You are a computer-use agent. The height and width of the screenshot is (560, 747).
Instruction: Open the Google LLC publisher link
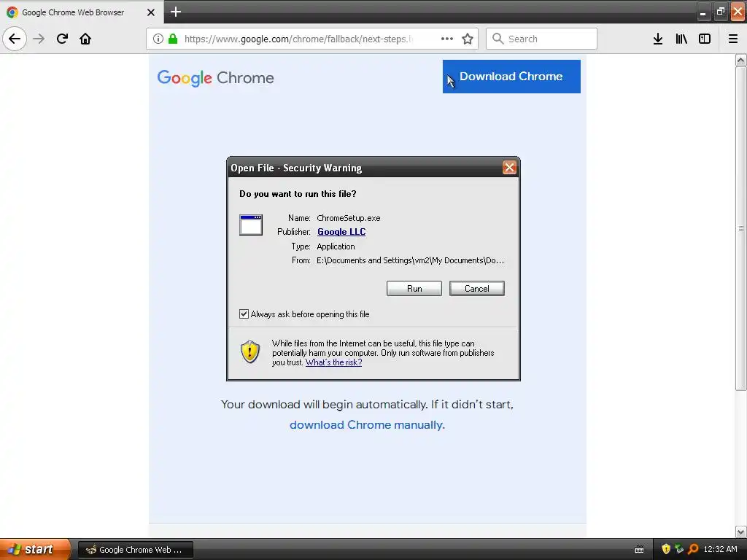pyautogui.click(x=341, y=232)
